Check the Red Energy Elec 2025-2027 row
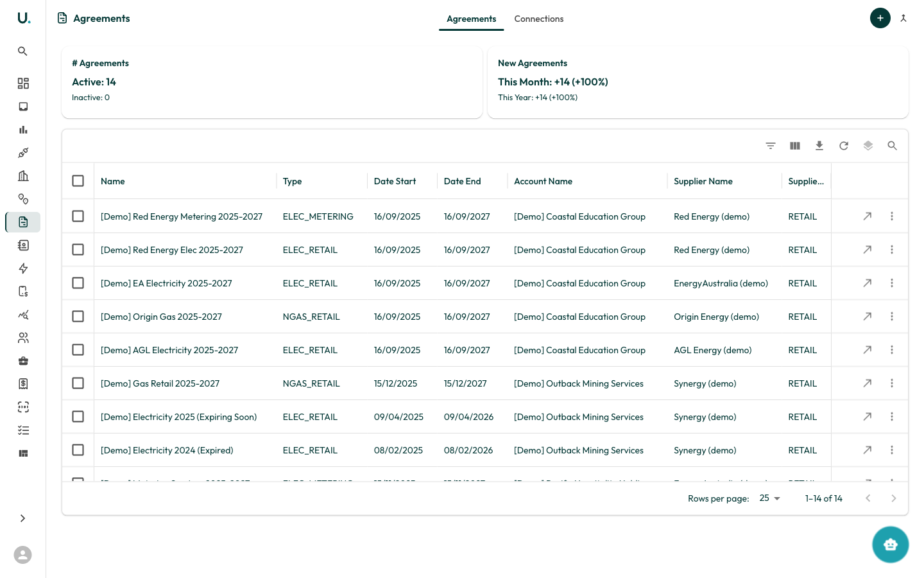This screenshot has width=924, height=578. 78,250
